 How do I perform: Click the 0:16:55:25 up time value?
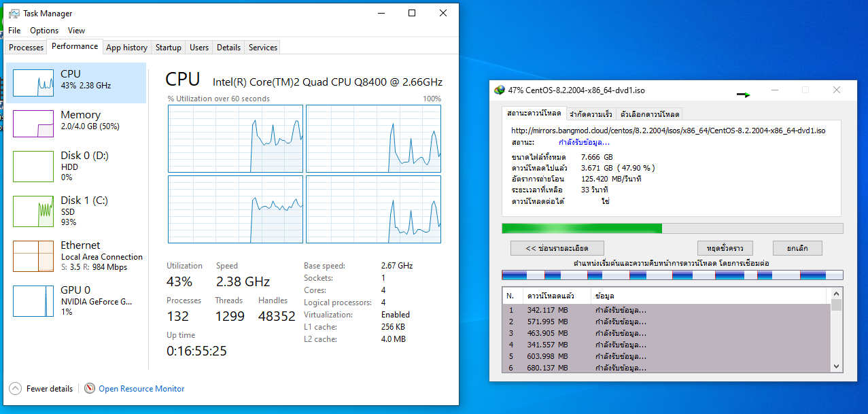click(x=196, y=351)
